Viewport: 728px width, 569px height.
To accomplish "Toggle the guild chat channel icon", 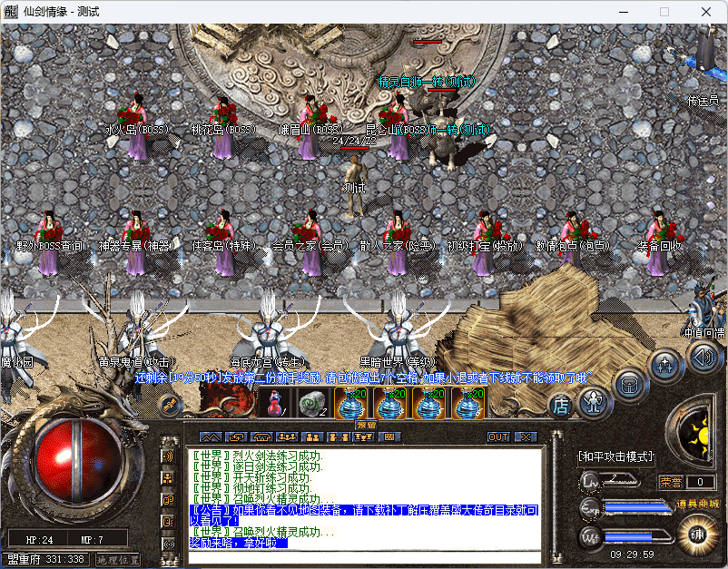I will 168,522.
